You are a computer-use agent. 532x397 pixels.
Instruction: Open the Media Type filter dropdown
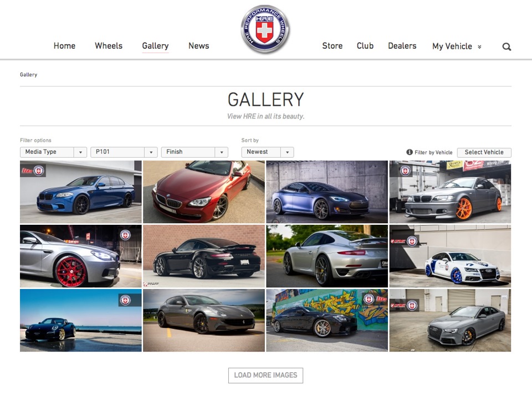[53, 152]
